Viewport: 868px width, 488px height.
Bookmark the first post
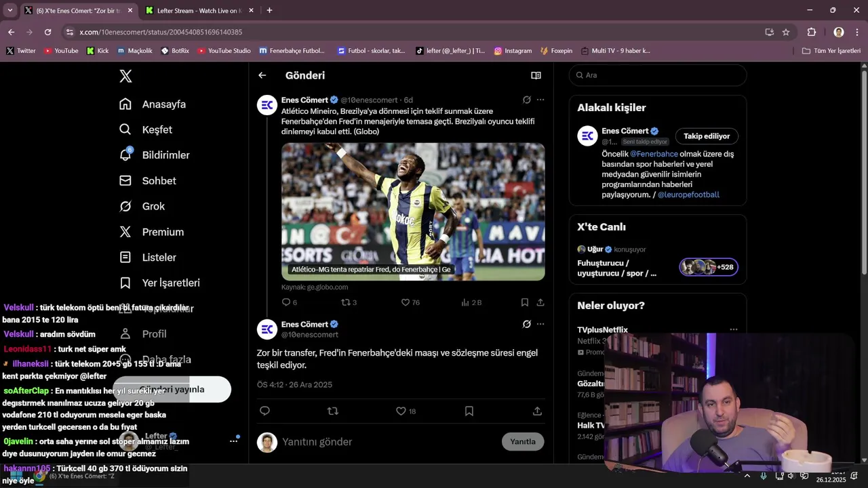coord(525,302)
